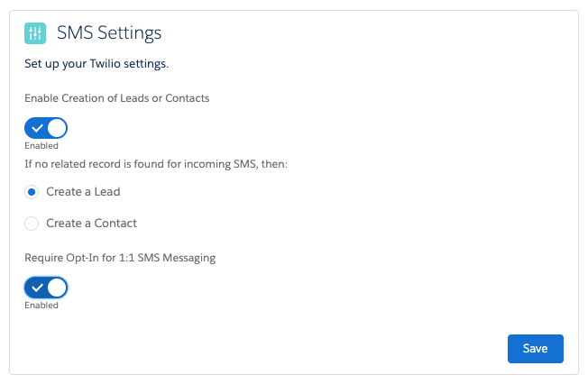The width and height of the screenshot is (588, 384).
Task: Disable the Creation of Leads or Contacts toggle
Action: click(x=46, y=128)
